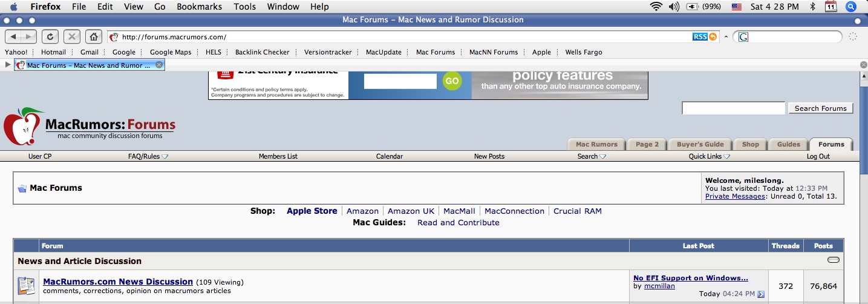
Task: Open the calendar icon in menu bar
Action: [x=831, y=7]
